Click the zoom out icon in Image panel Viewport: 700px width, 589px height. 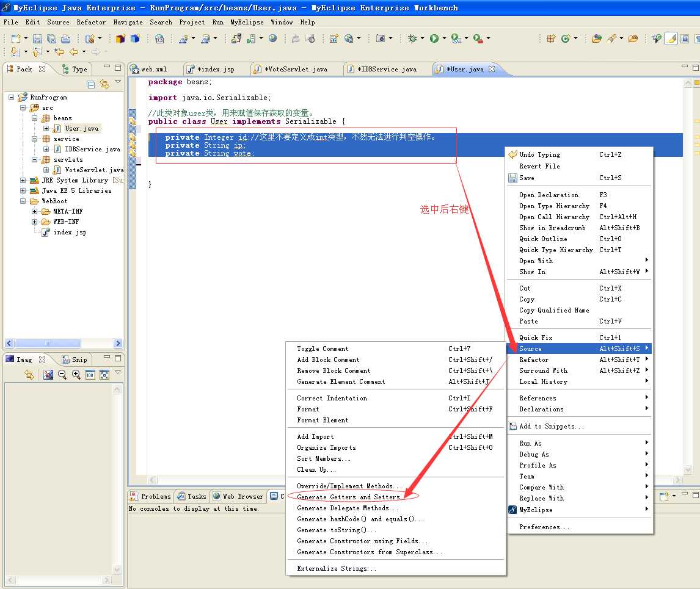[62, 375]
